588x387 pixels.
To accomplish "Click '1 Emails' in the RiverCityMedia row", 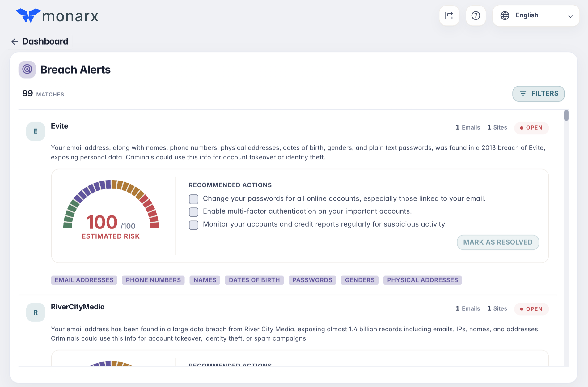I will (468, 308).
